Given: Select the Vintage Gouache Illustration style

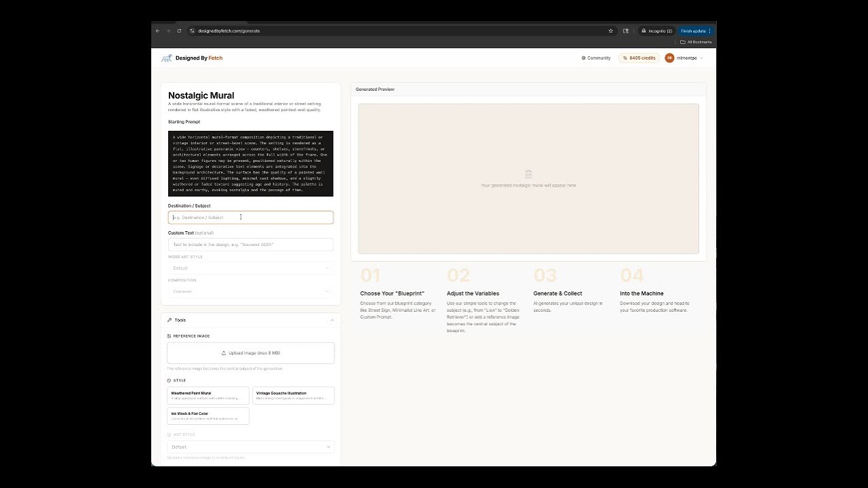Looking at the screenshot, I should point(293,395).
